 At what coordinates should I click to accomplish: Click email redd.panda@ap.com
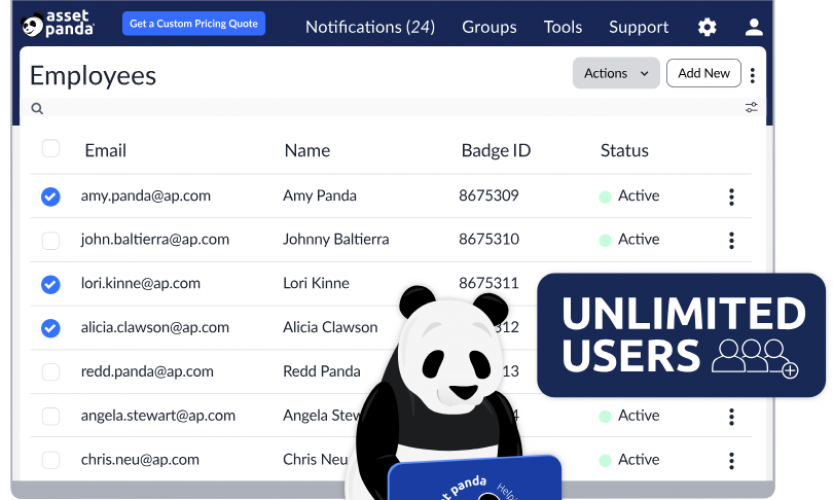(147, 371)
